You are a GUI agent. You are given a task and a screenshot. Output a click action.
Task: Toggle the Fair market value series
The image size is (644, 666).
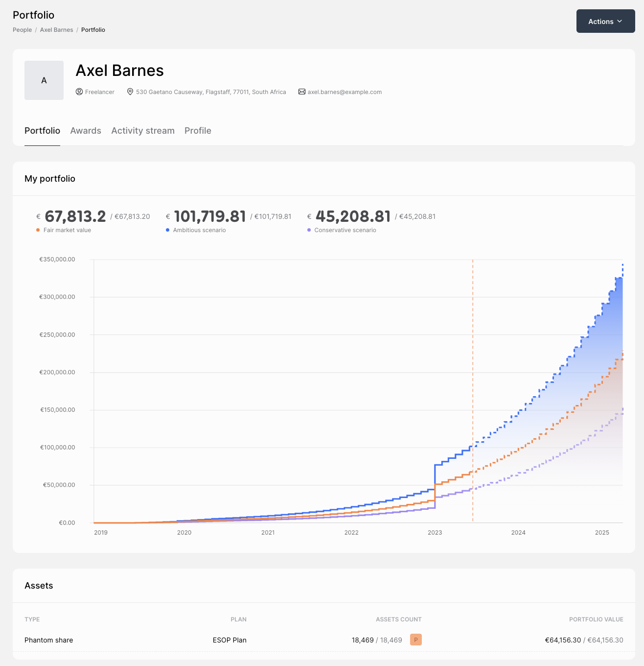64,230
